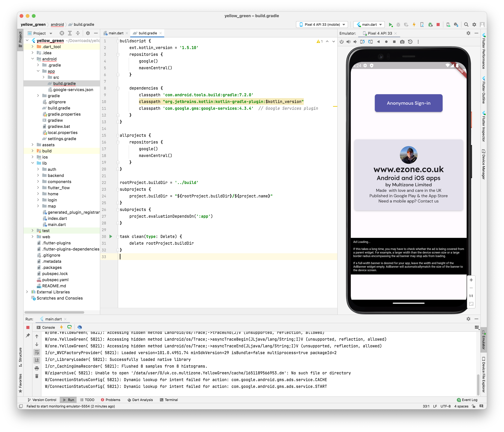Screen dimensions: 504x432
Task: Rotate emulator left
Action: [362, 42]
